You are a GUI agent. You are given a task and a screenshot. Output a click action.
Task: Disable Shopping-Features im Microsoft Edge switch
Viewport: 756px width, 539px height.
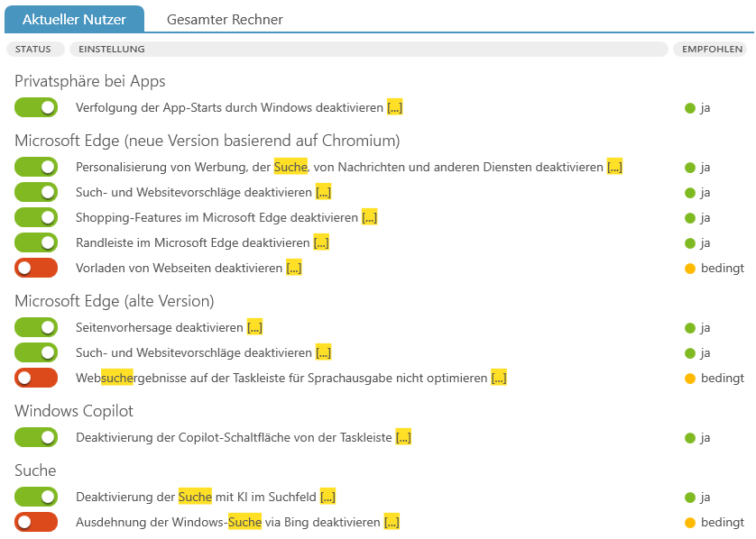[36, 217]
